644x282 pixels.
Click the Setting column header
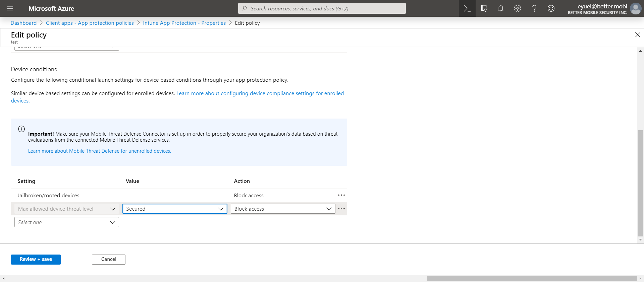pos(26,181)
